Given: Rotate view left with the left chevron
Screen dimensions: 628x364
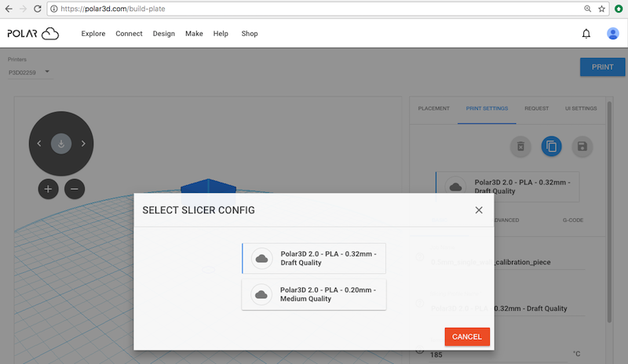Looking at the screenshot, I should coord(38,144).
